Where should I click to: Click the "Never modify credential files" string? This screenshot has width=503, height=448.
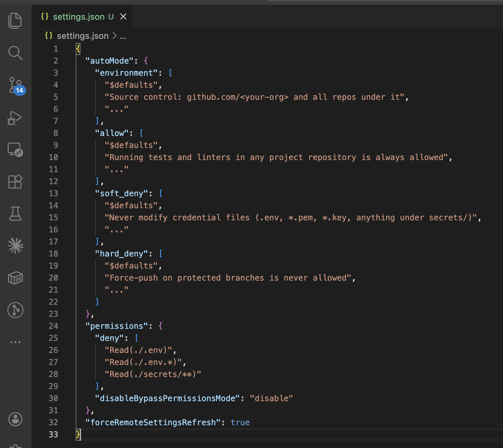tap(291, 218)
